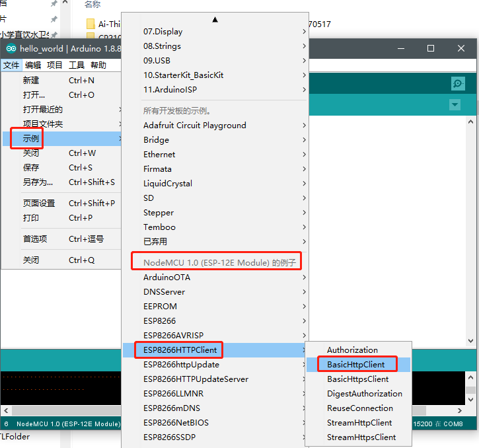Open the Serial Monitor magnifier icon

click(458, 83)
